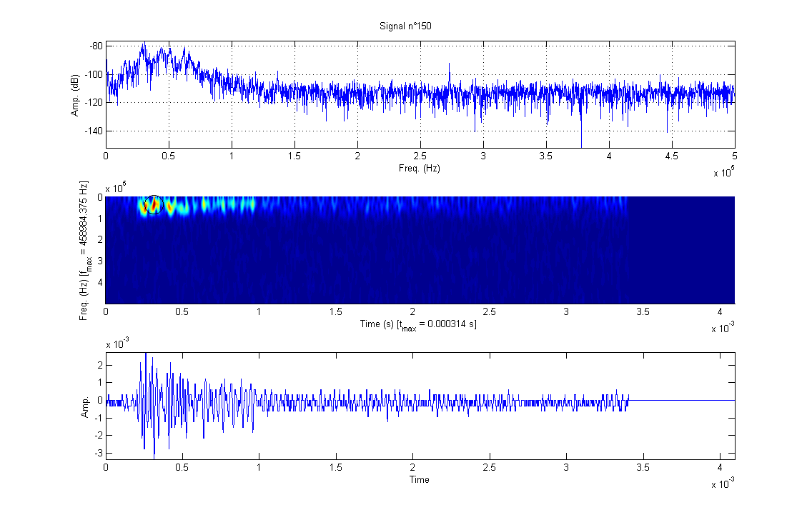Image resolution: width=812 pixels, height=520 pixels.
Task: Click the "Amp." y-axis label of the waveform
Action: coord(86,404)
